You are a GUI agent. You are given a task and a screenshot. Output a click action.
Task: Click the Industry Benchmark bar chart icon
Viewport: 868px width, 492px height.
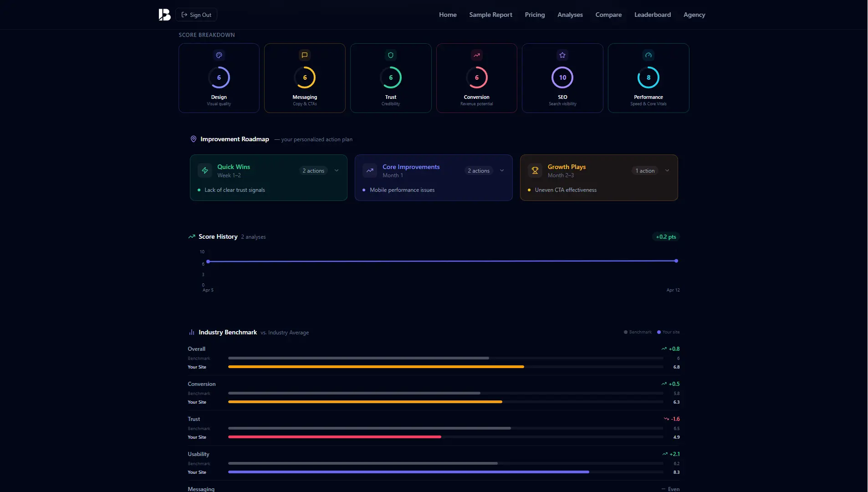[x=192, y=332]
